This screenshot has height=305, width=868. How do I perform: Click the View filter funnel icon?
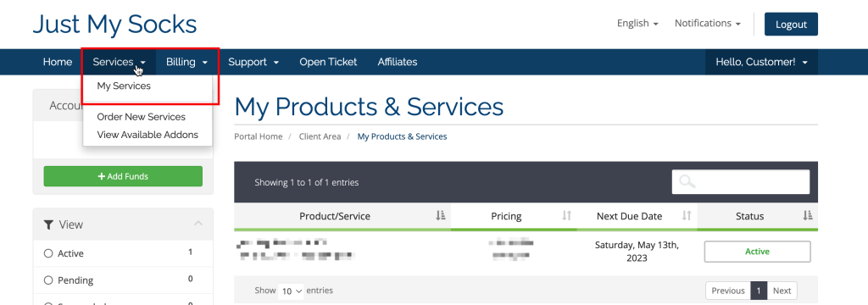point(48,225)
